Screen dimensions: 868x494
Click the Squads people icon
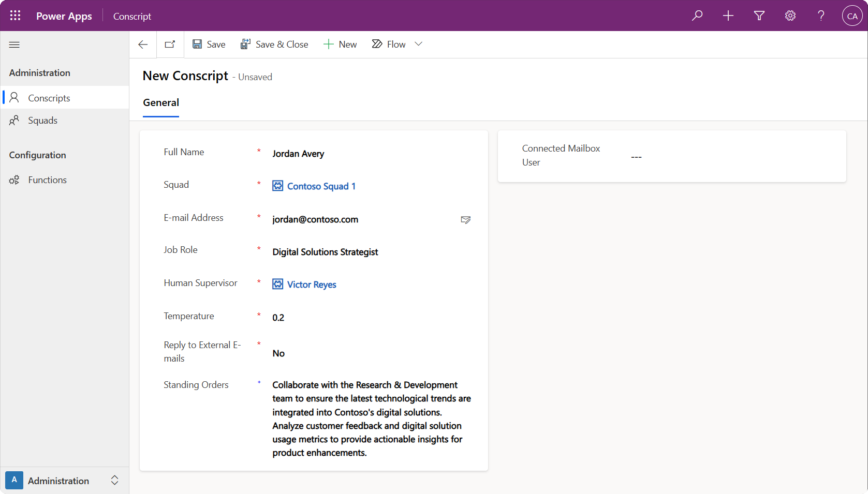14,120
